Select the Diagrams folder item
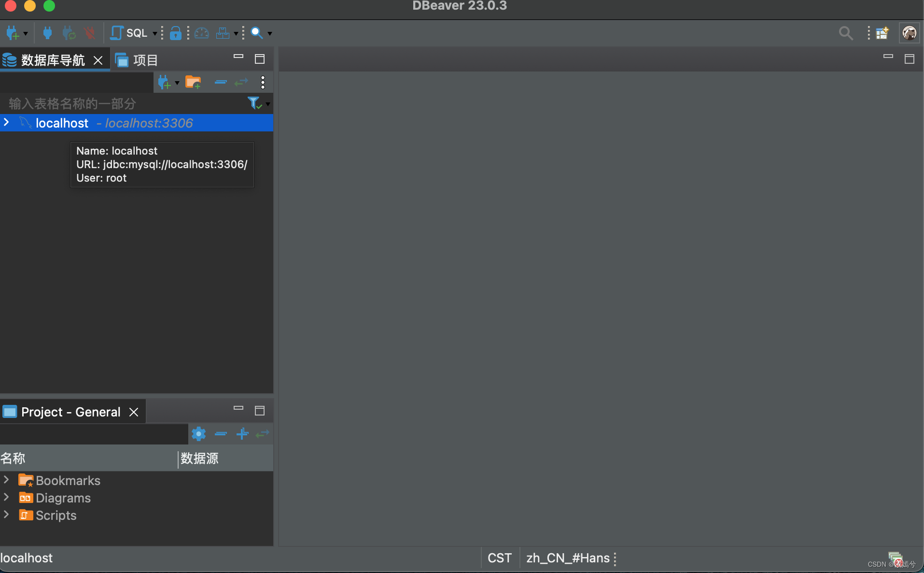 pos(55,498)
